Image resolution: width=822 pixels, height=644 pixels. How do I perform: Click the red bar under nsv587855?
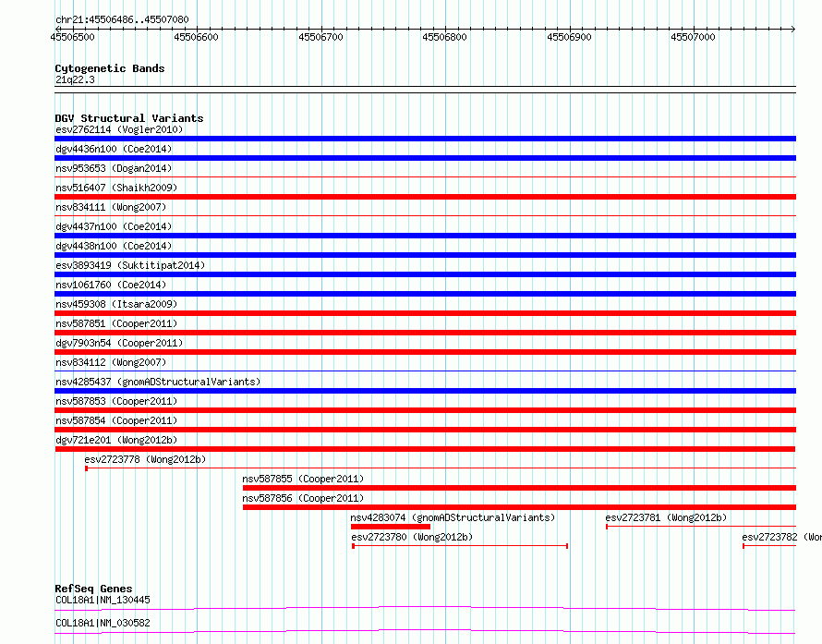[x=519, y=488]
